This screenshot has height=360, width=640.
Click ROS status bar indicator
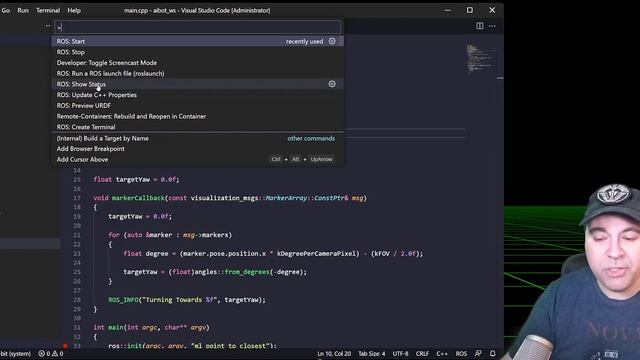pos(461,353)
